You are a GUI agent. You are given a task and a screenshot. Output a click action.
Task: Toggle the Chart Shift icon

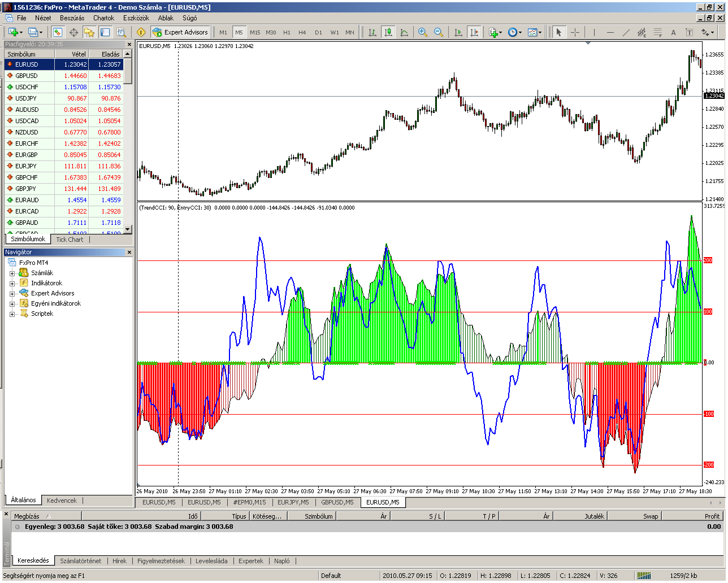pos(474,32)
